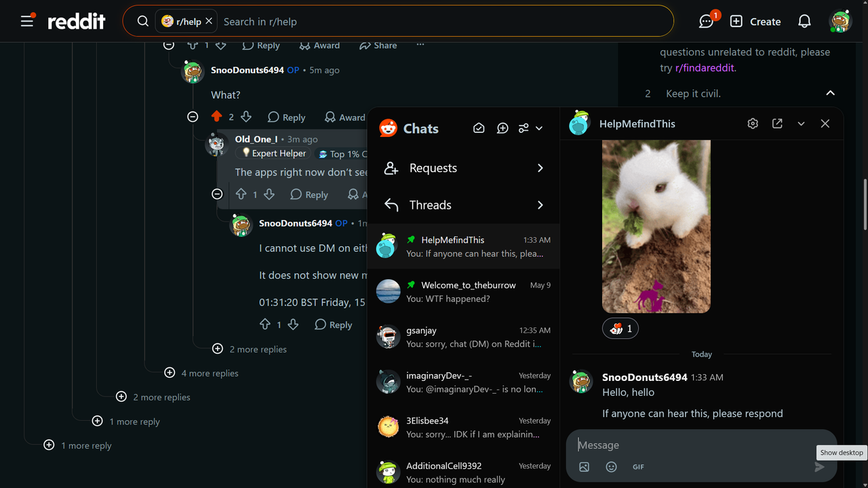
Task: Open the chat icon with notification badge
Action: click(707, 22)
